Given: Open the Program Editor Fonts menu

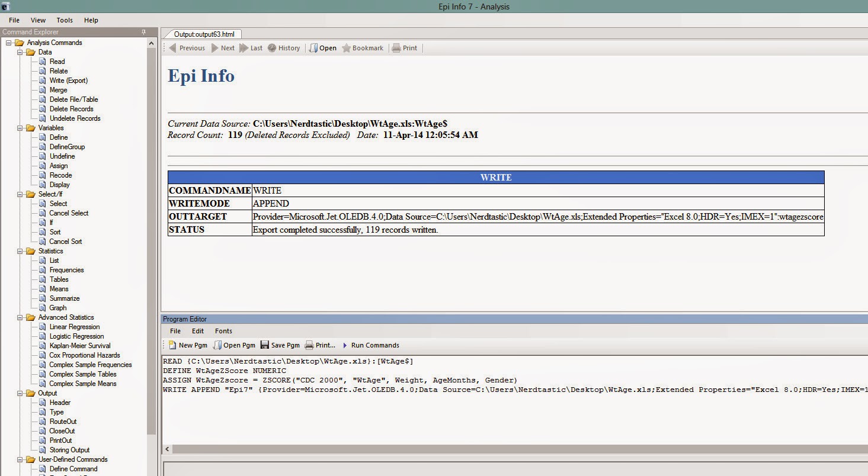Looking at the screenshot, I should [223, 331].
